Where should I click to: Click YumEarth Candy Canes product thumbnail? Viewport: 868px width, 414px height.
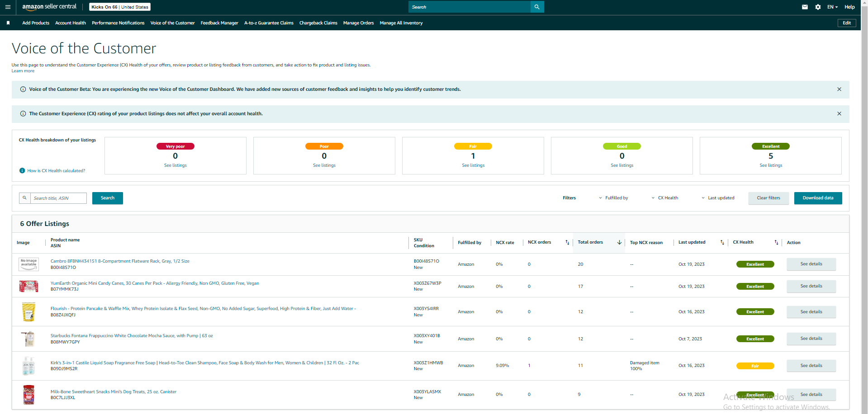[28, 286]
